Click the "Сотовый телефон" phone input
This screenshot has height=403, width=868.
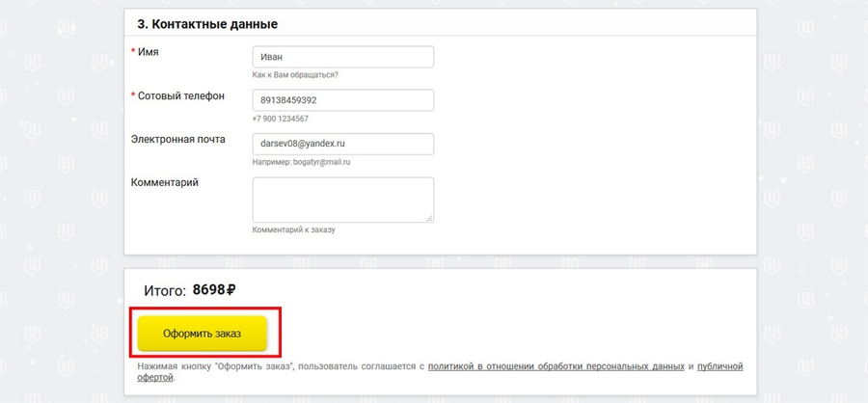pyautogui.click(x=342, y=100)
